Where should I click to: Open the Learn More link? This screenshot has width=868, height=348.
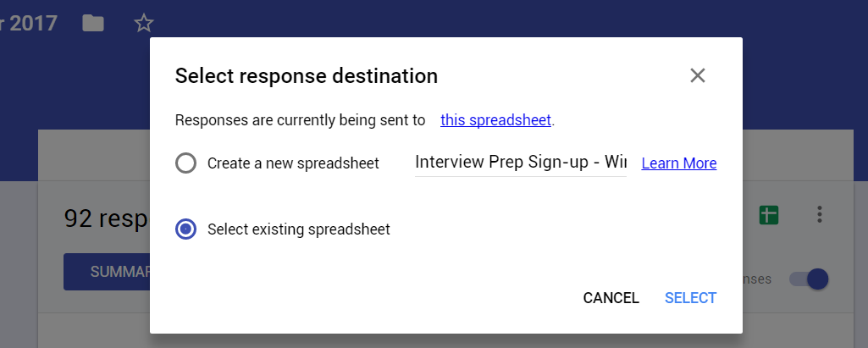point(679,163)
